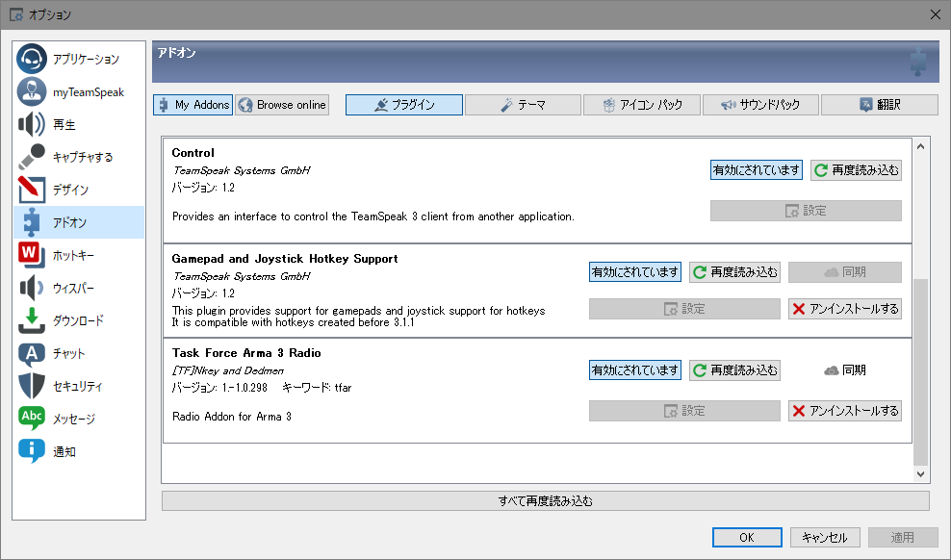951x560 pixels.
Task: Close the オプション window
Action: point(936,14)
